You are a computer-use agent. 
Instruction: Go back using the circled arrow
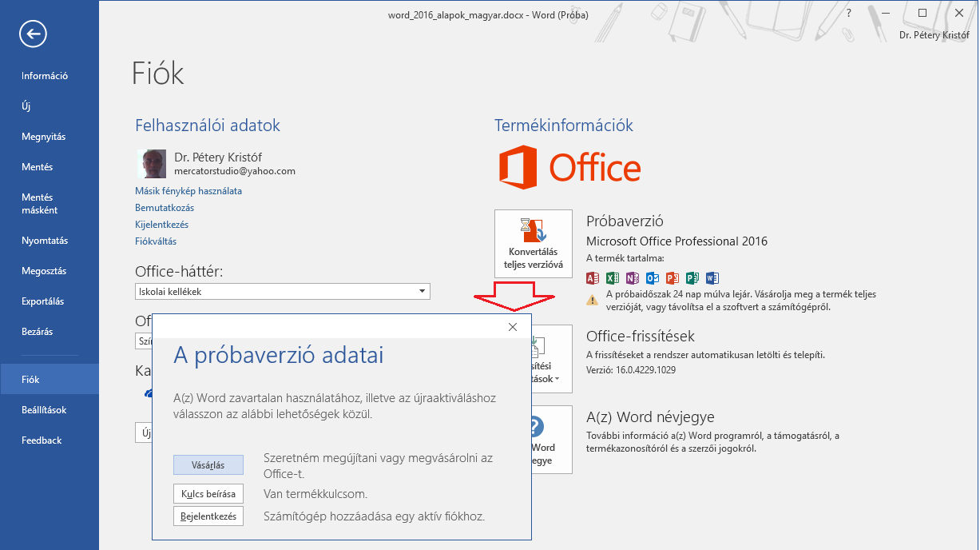(34, 34)
